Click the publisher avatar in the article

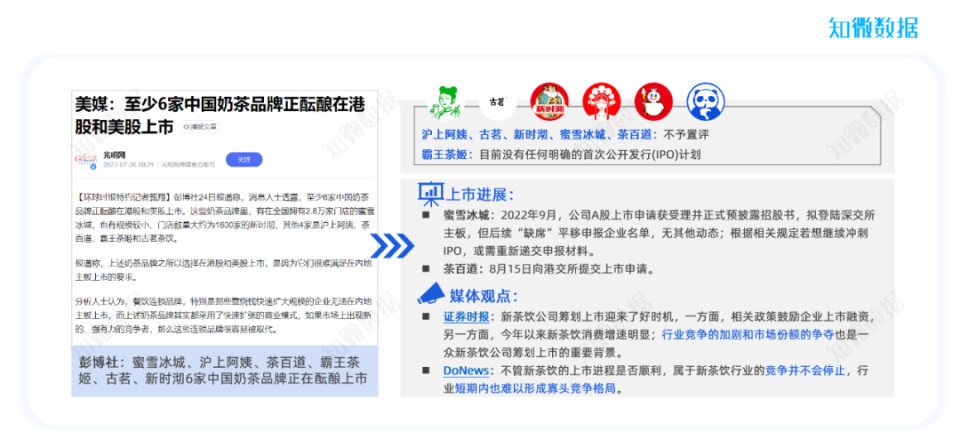pos(85,160)
